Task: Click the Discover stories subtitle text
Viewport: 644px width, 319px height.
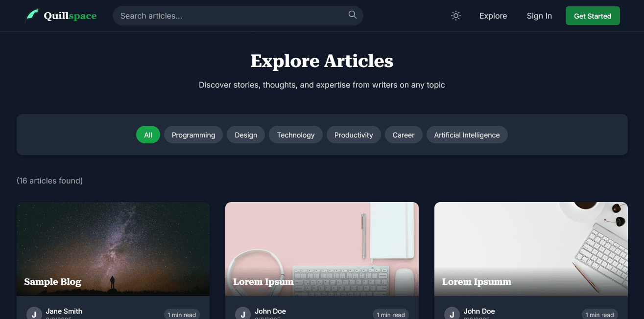Action: coord(322,85)
